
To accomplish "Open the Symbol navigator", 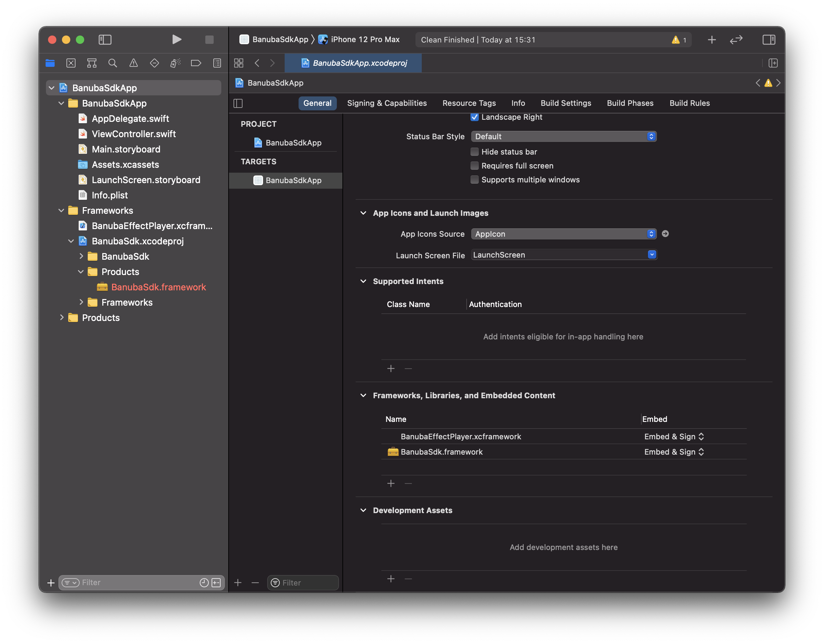I will [x=92, y=63].
